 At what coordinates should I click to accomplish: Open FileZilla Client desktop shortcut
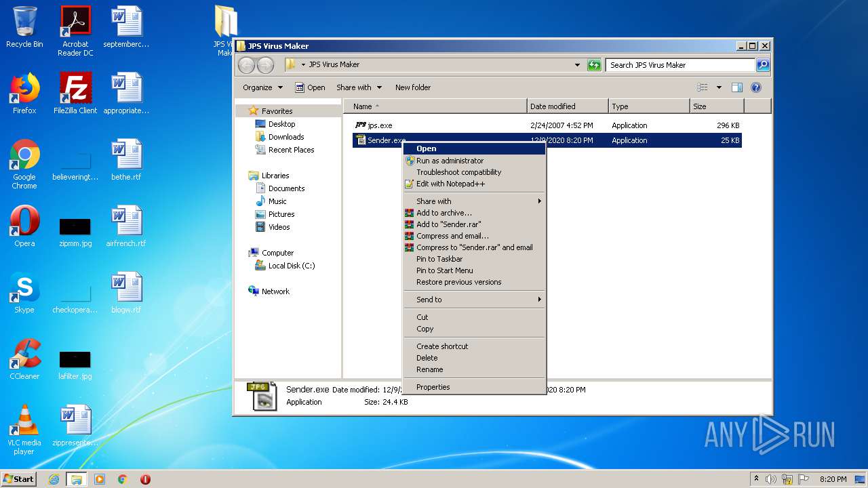click(x=75, y=94)
